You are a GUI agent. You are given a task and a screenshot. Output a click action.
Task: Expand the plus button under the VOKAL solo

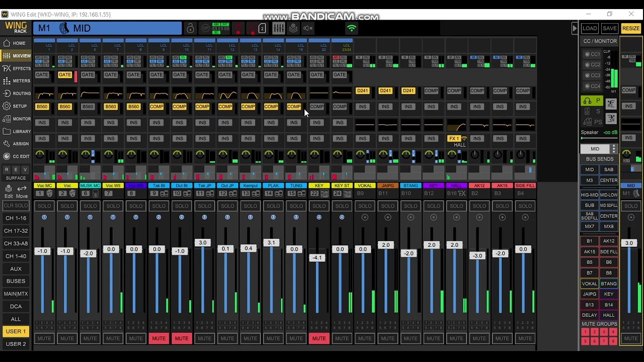pyautogui.click(x=365, y=217)
